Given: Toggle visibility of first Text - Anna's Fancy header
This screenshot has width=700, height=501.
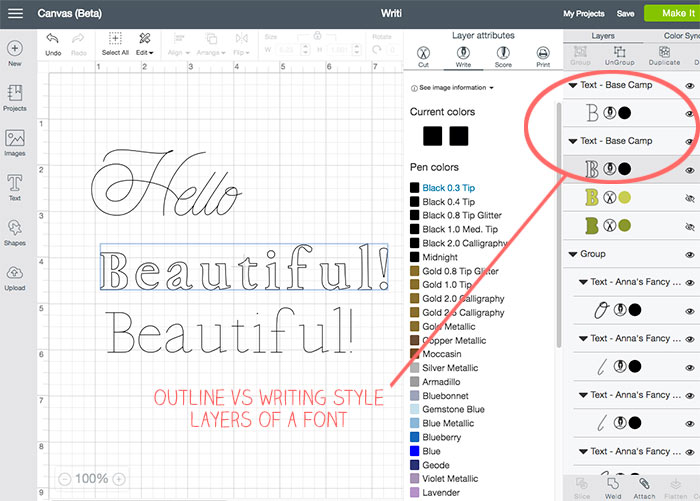Looking at the screenshot, I should [690, 283].
